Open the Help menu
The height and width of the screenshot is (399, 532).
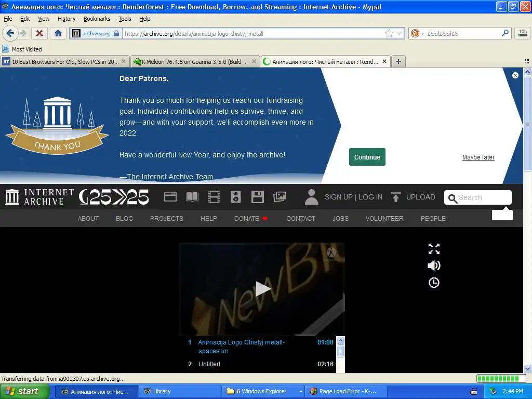(145, 19)
